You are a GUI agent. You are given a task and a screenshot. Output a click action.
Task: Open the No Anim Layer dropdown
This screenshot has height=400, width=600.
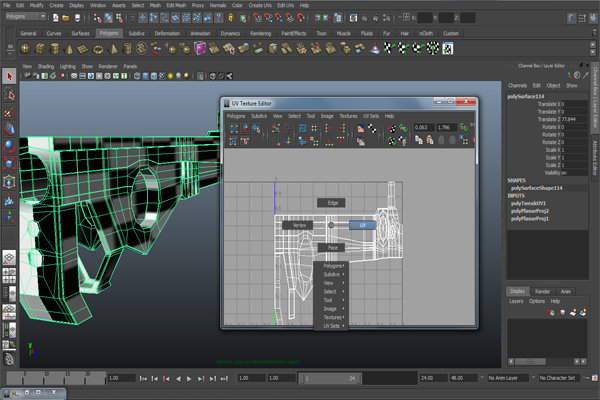tap(508, 378)
